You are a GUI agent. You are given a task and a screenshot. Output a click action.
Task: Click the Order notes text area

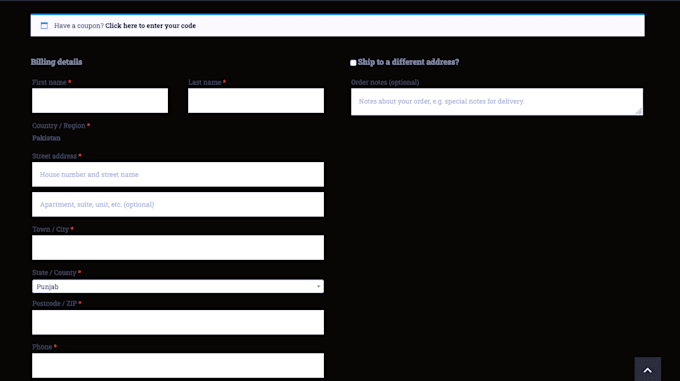pyautogui.click(x=497, y=102)
